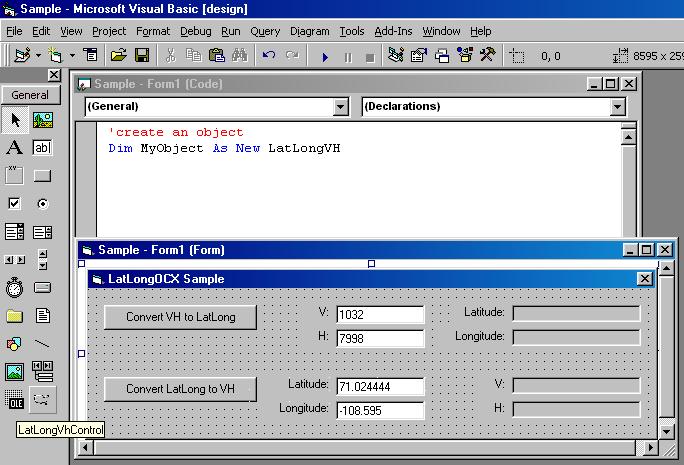Open the Form Layout Window icon

pyautogui.click(x=442, y=55)
